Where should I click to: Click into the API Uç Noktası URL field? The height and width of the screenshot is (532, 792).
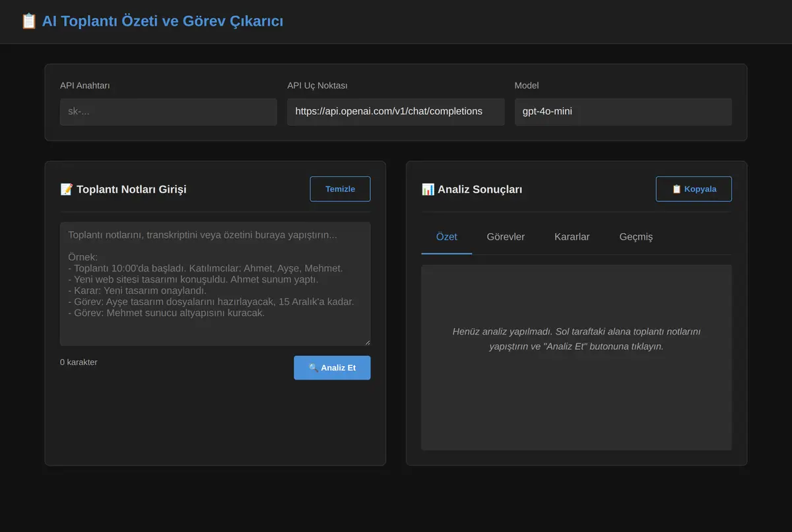tap(396, 112)
